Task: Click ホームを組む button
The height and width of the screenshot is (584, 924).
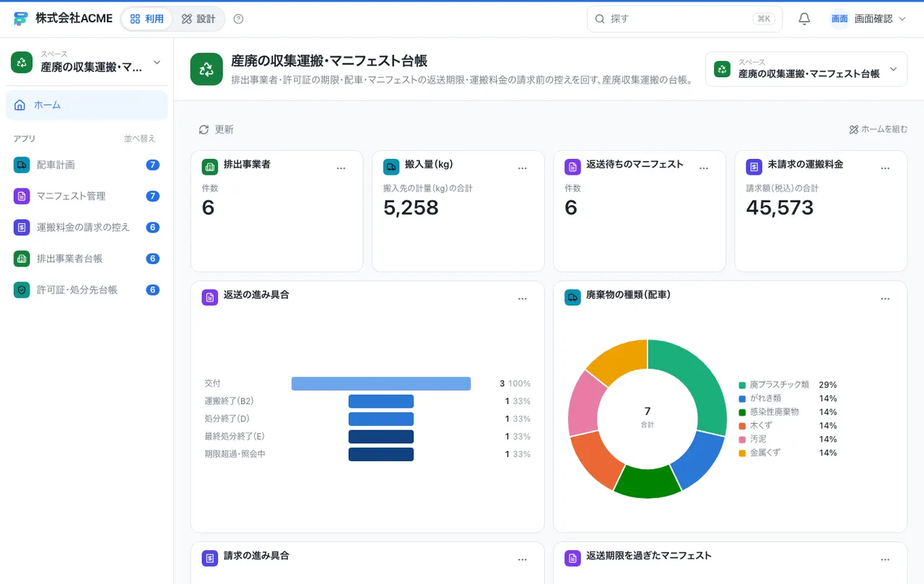Action: 878,129
